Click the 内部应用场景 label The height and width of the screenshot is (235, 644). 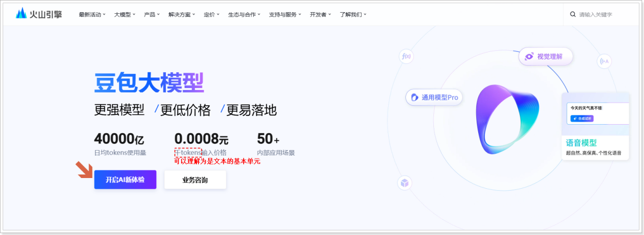[x=276, y=153]
